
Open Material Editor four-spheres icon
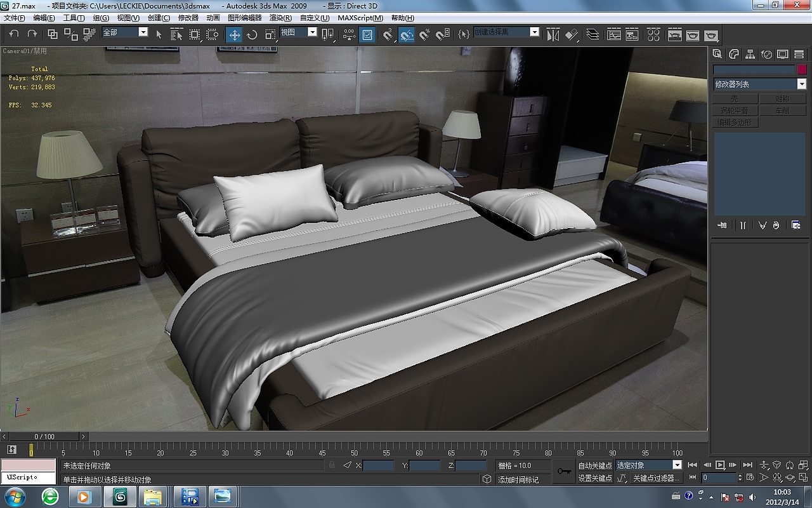point(653,34)
